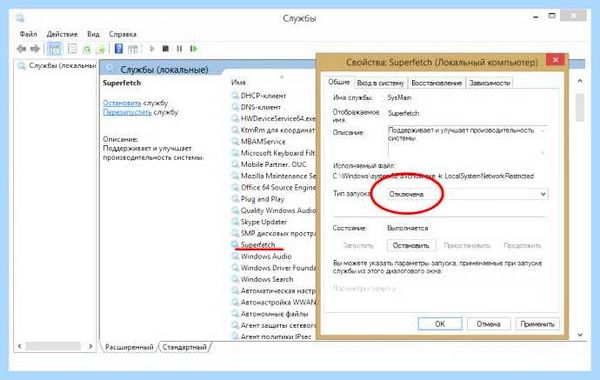Click the Forward arrow in Services toolbar

(x=35, y=49)
